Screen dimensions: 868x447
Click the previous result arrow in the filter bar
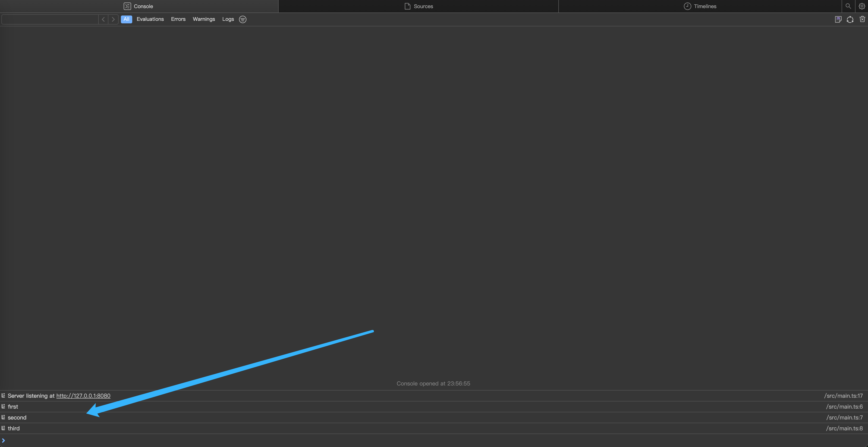coord(104,19)
